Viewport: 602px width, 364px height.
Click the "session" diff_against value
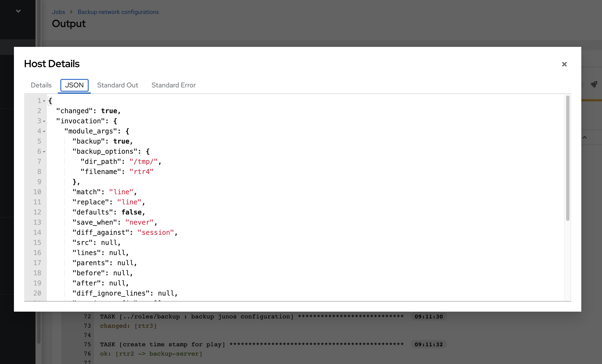tap(156, 232)
